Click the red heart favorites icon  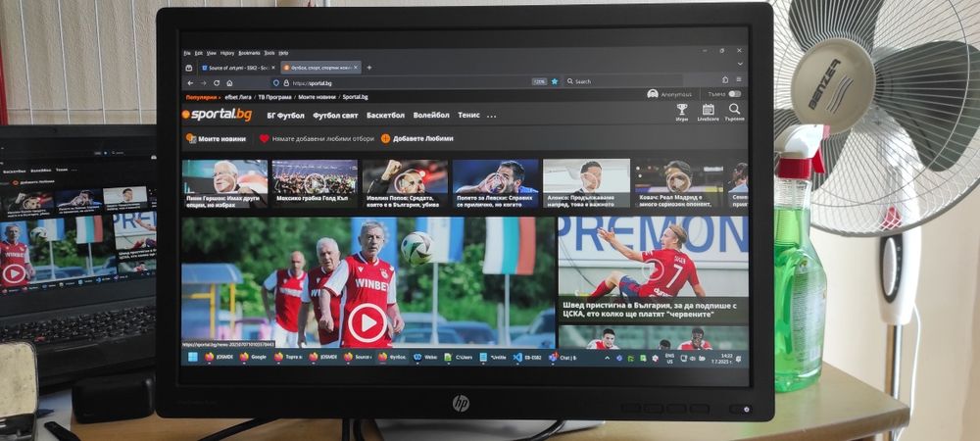264,139
